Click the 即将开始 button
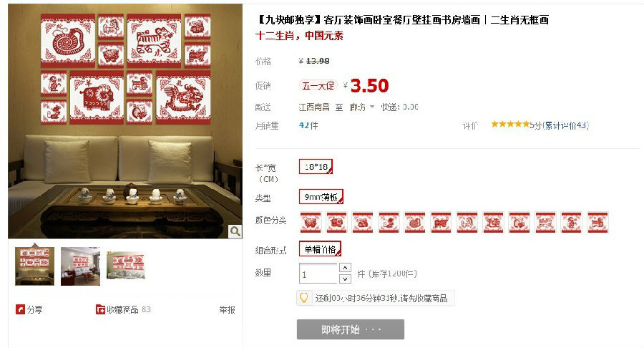 (x=351, y=329)
